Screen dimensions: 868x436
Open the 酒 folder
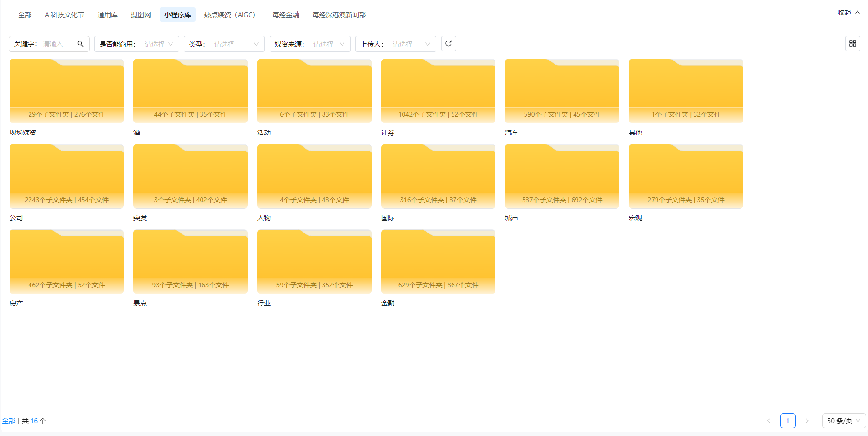pos(191,91)
